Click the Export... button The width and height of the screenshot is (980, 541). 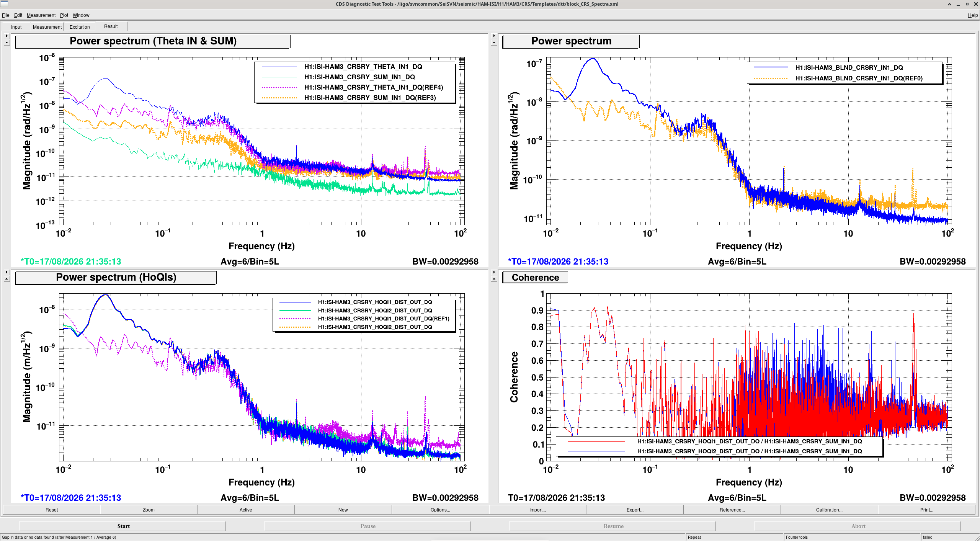coord(635,510)
